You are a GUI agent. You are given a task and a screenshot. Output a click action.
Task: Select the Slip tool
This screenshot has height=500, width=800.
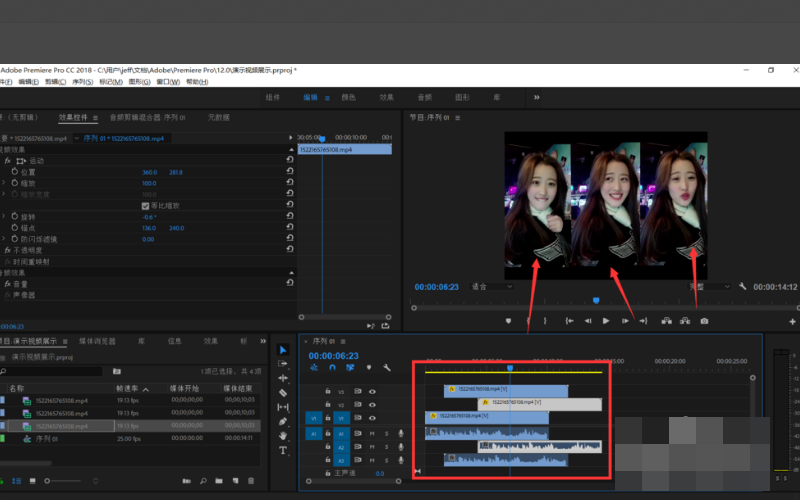tap(283, 407)
